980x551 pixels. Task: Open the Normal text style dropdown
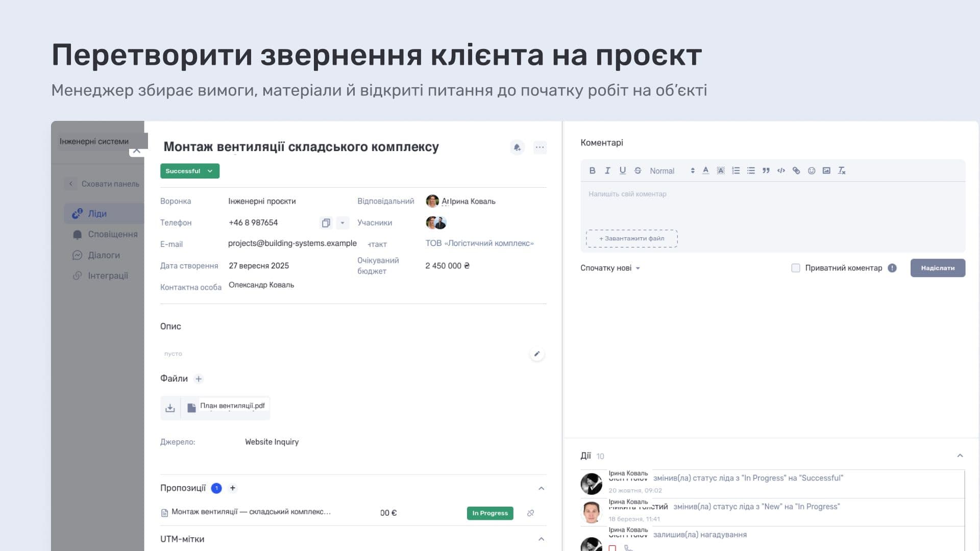pyautogui.click(x=672, y=171)
